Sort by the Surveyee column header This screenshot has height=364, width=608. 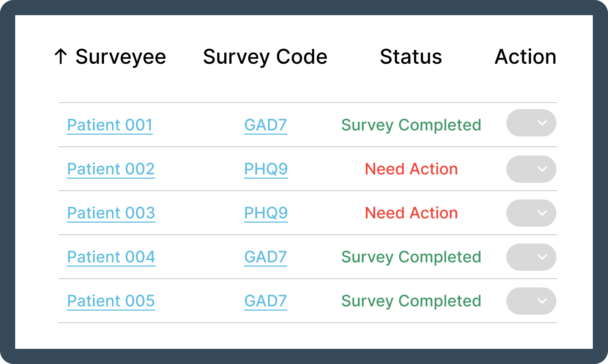pos(121,57)
